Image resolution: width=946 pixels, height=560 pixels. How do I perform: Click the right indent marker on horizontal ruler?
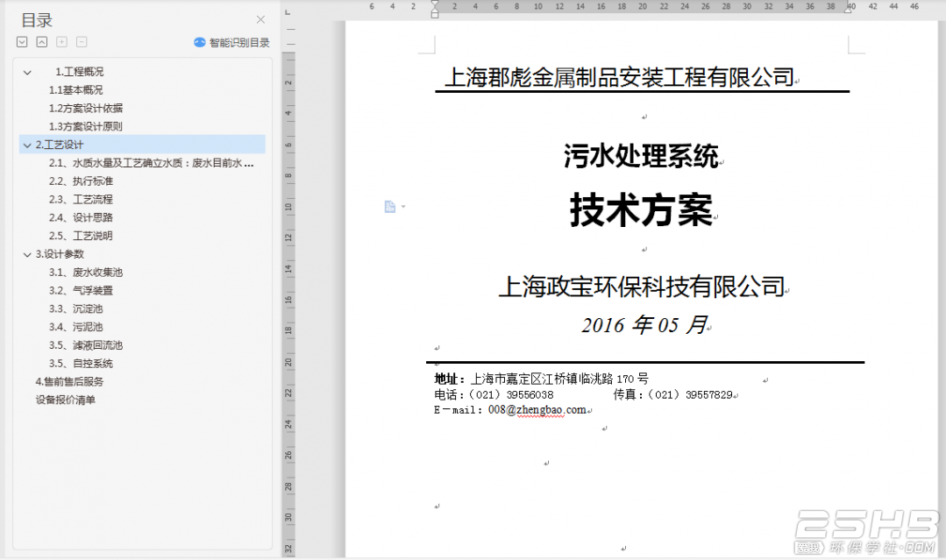[x=848, y=9]
